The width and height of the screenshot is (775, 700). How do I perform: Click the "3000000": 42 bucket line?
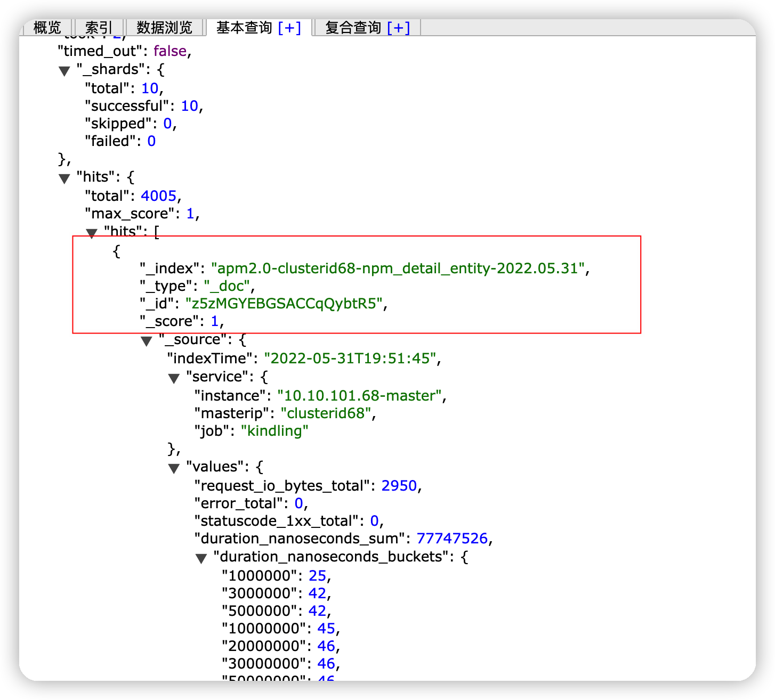tap(277, 593)
